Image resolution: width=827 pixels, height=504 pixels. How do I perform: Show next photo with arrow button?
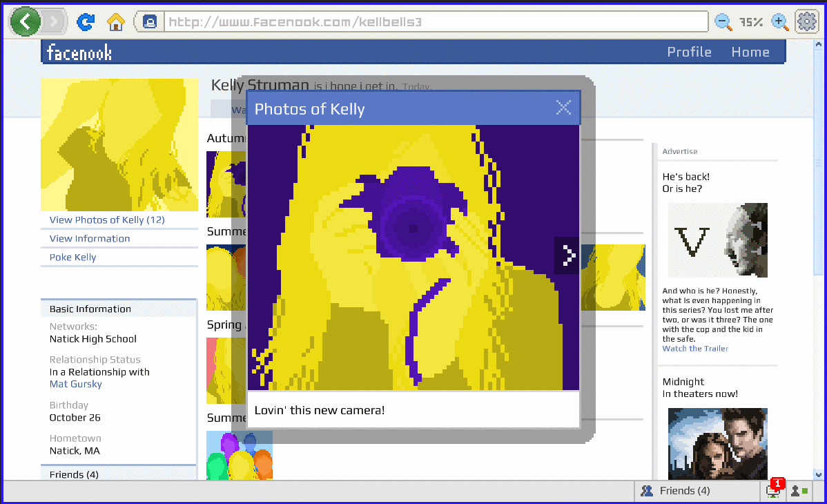567,255
